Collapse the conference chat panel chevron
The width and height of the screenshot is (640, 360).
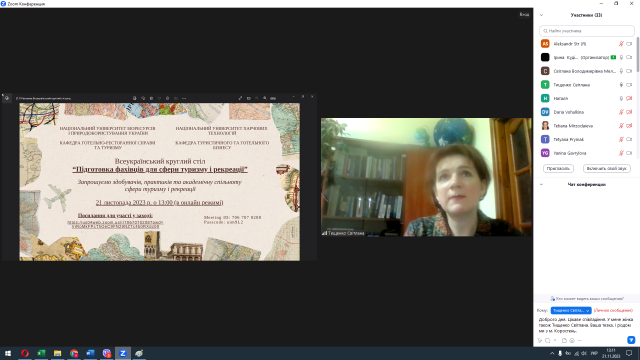[541, 184]
